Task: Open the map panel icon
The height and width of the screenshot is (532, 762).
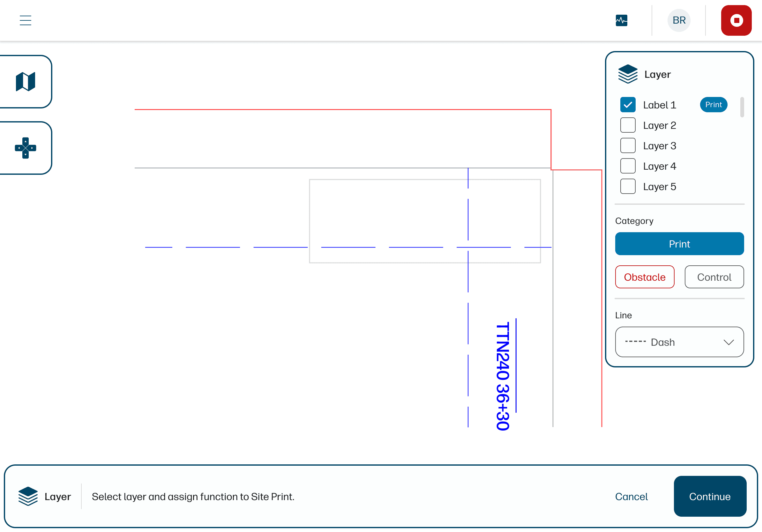Action: (x=26, y=81)
